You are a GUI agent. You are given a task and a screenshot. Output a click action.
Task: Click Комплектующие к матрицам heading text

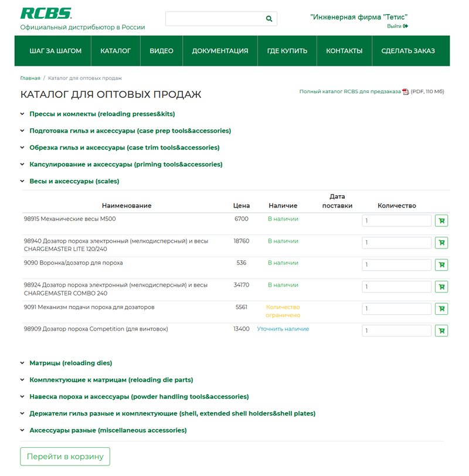(111, 380)
